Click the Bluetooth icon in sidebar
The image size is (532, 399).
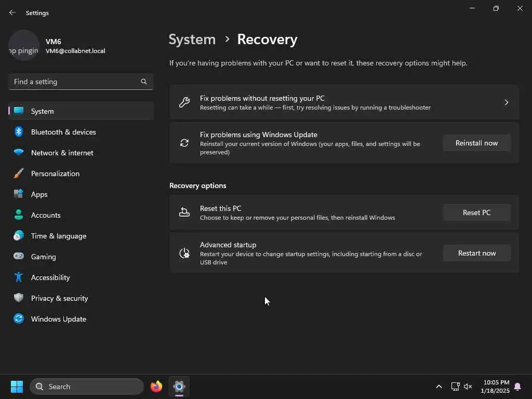pos(19,131)
